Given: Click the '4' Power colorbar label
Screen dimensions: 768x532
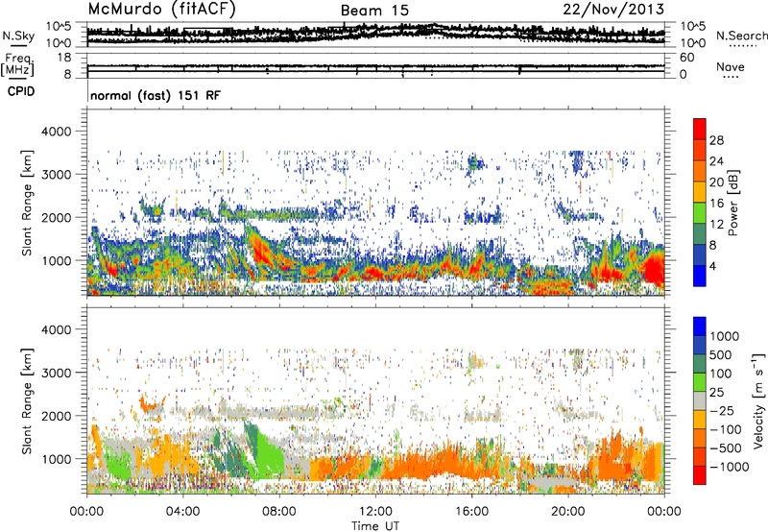Looking at the screenshot, I should (713, 267).
